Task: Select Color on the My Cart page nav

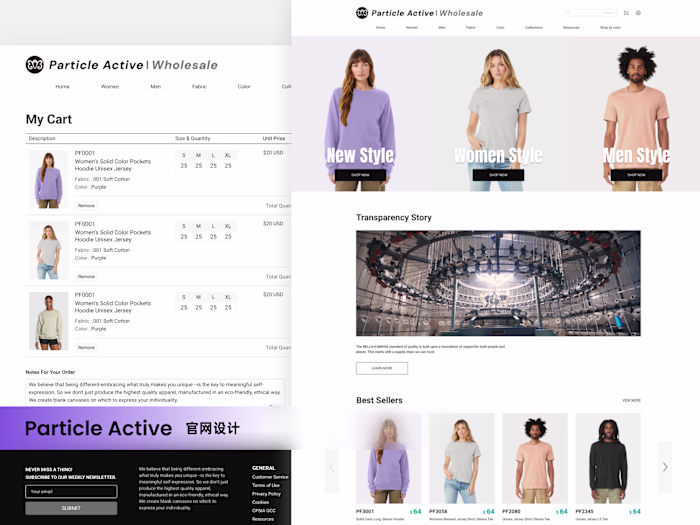Action: (244, 87)
